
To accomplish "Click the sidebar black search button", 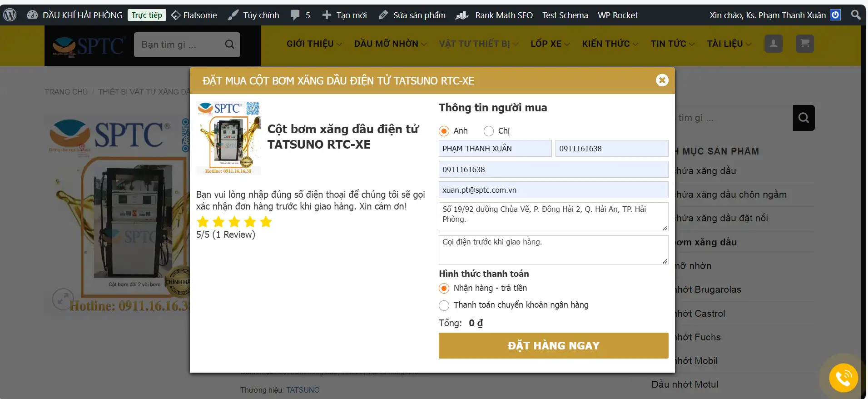I will click(x=804, y=118).
